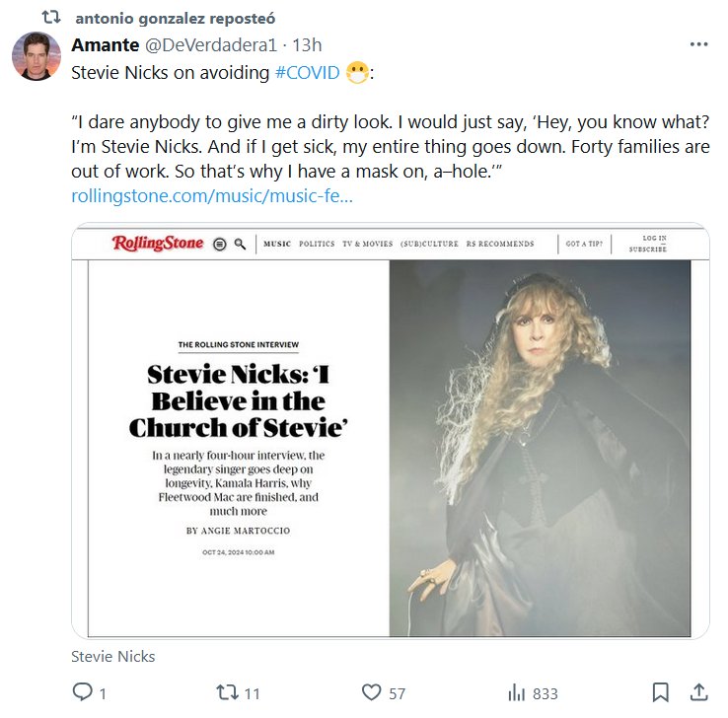Like the tweet with the heart icon

pos(372,692)
